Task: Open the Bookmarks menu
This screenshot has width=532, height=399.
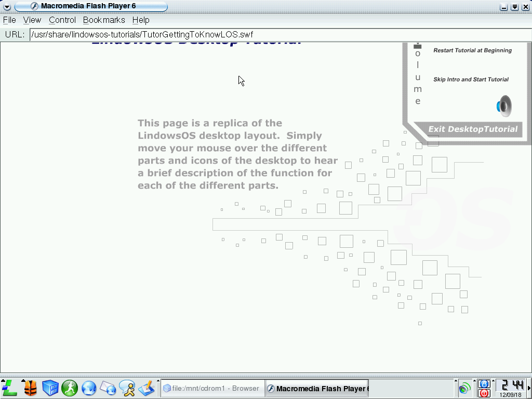Action: (104, 20)
